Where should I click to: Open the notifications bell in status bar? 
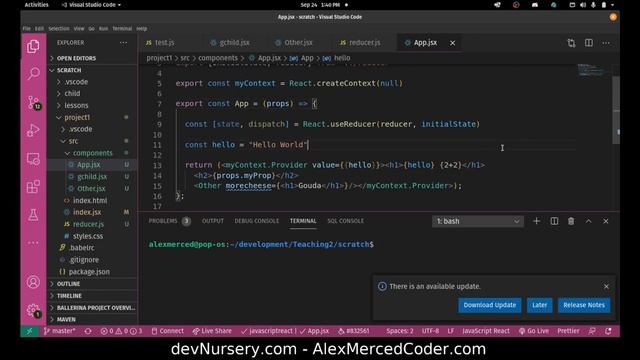(608, 331)
